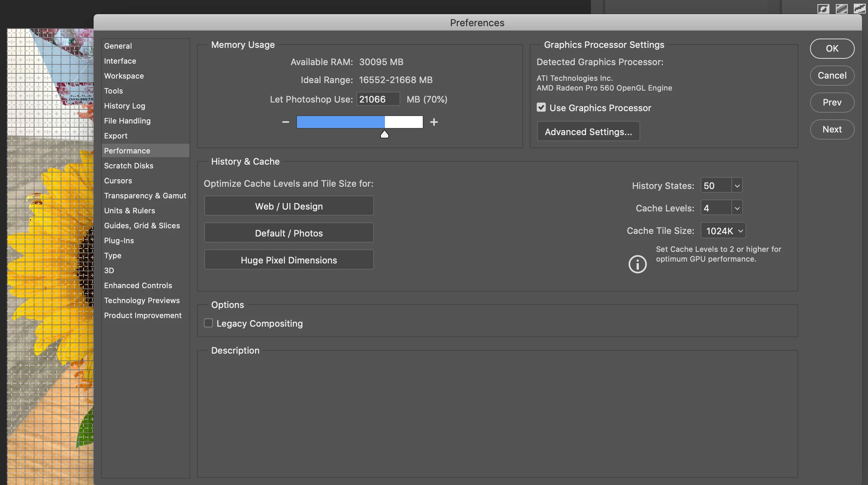
Task: Open Technology Previews preferences
Action: tap(145, 301)
